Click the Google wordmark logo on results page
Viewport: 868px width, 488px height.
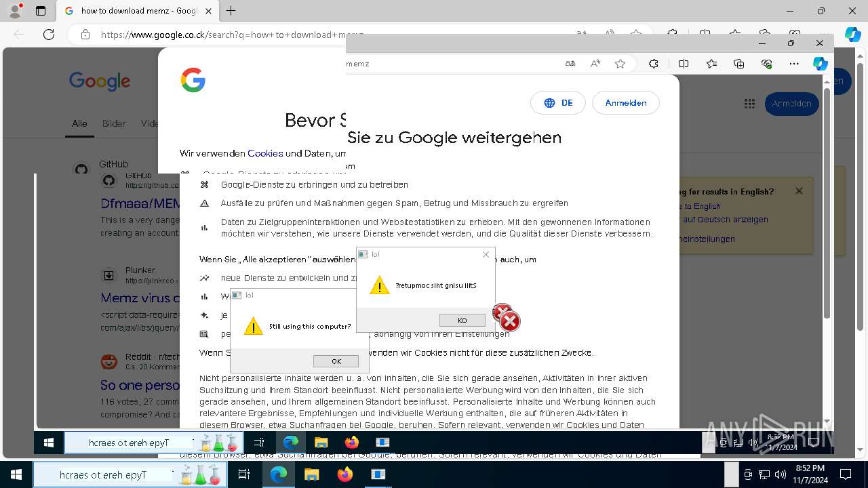[x=100, y=81]
